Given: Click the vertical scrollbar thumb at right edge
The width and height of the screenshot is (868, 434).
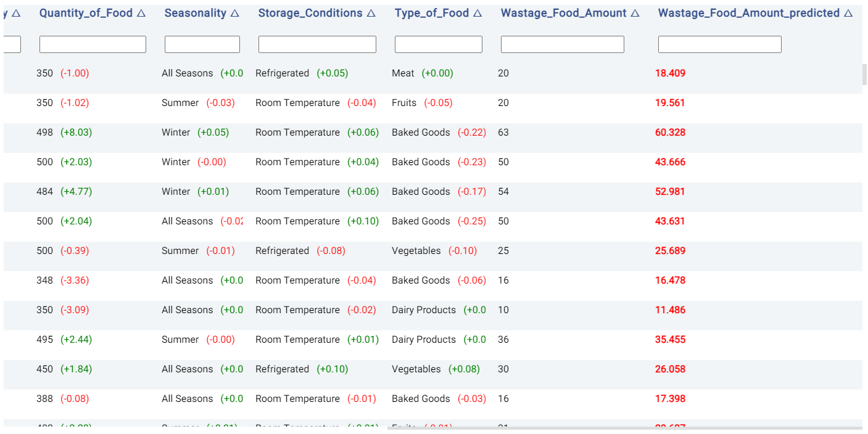Looking at the screenshot, I should [x=864, y=74].
